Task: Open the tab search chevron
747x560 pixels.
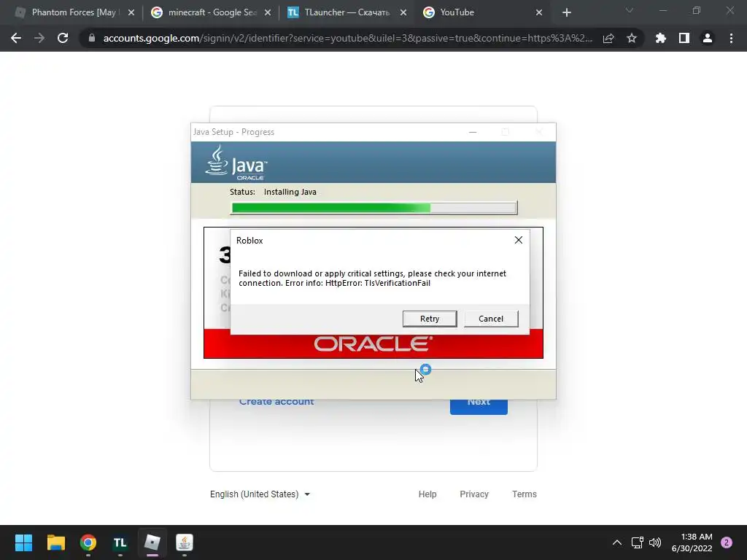Action: (x=630, y=10)
